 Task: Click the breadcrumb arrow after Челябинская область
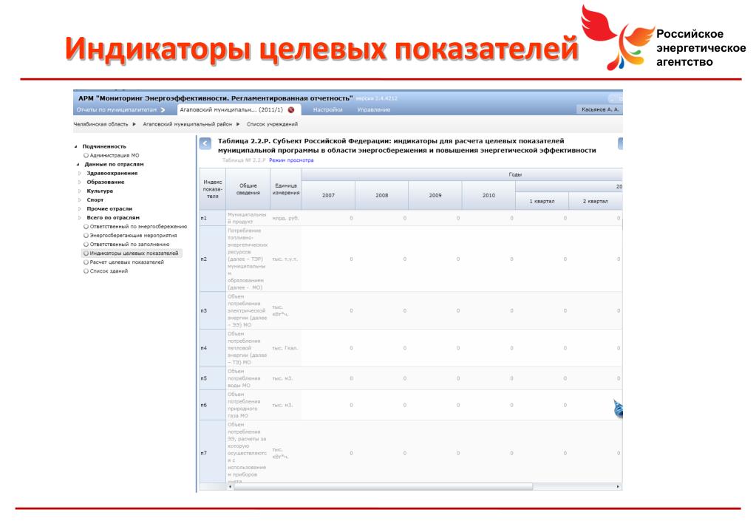tap(134, 124)
